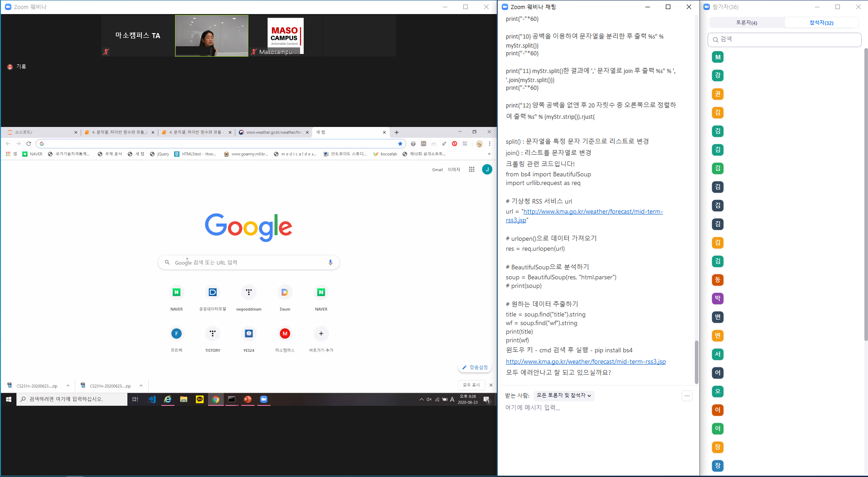Screen dimensions: 868x477
Task: Switch to the 토론자(4) panelists tab
Action: point(747,23)
